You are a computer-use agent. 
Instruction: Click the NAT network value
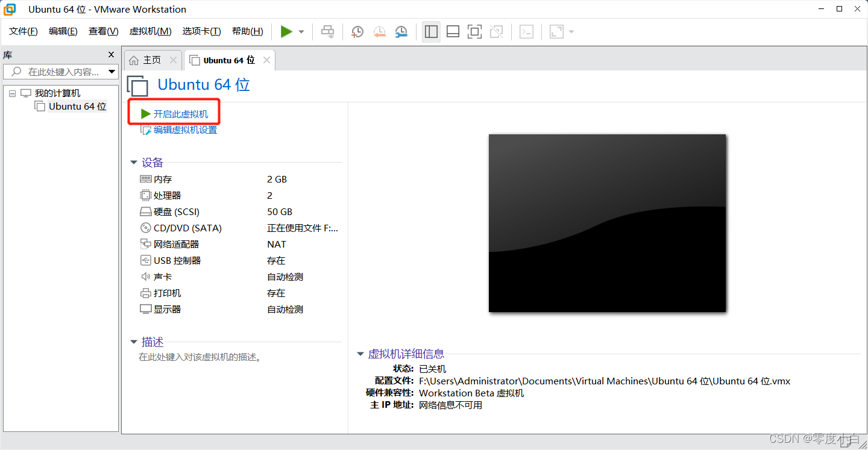click(277, 244)
